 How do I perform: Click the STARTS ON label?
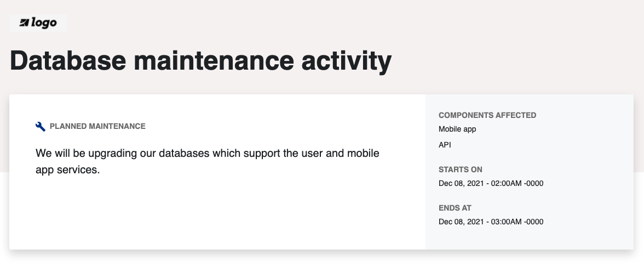pos(461,170)
